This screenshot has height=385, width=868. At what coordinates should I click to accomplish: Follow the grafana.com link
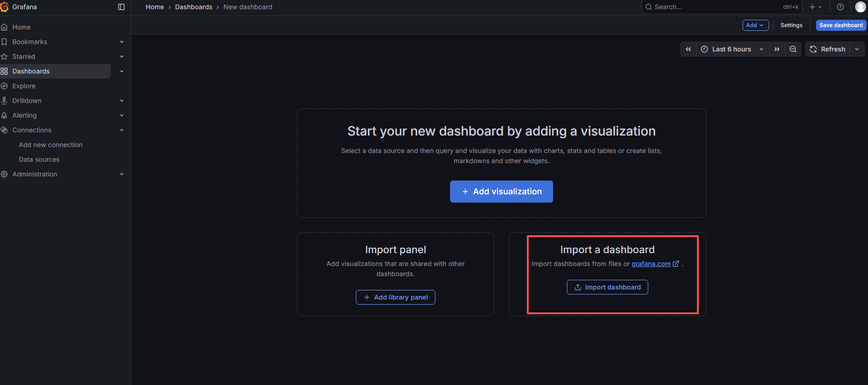pos(651,264)
